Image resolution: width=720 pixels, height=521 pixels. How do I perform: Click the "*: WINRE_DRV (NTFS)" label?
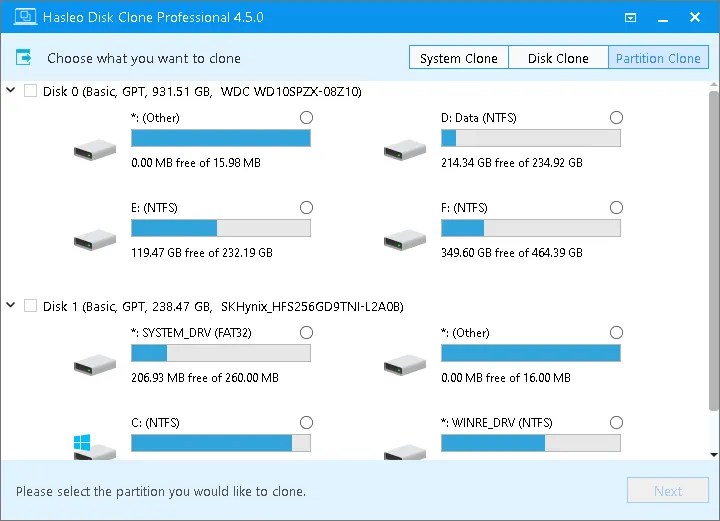496,423
